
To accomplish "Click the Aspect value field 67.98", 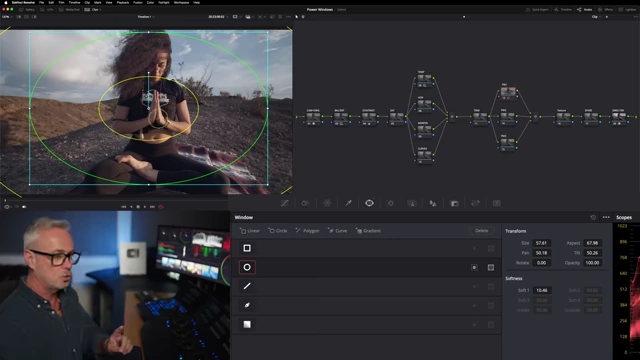I will pyautogui.click(x=592, y=243).
